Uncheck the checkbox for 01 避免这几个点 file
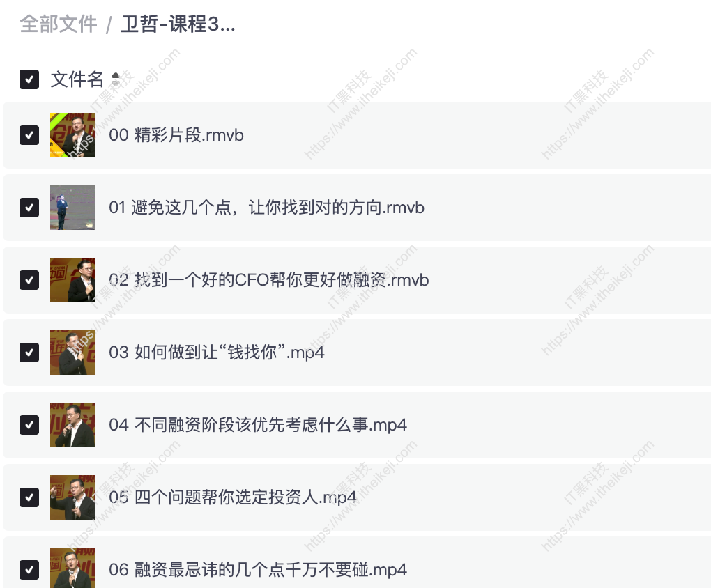The height and width of the screenshot is (588, 711). coord(29,208)
